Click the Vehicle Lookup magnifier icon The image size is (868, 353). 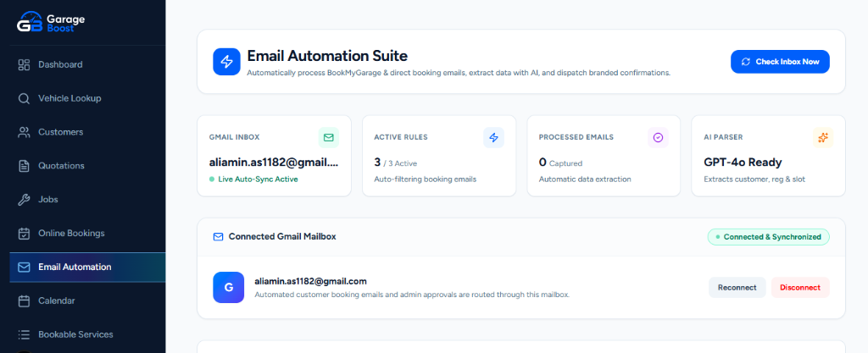(24, 98)
